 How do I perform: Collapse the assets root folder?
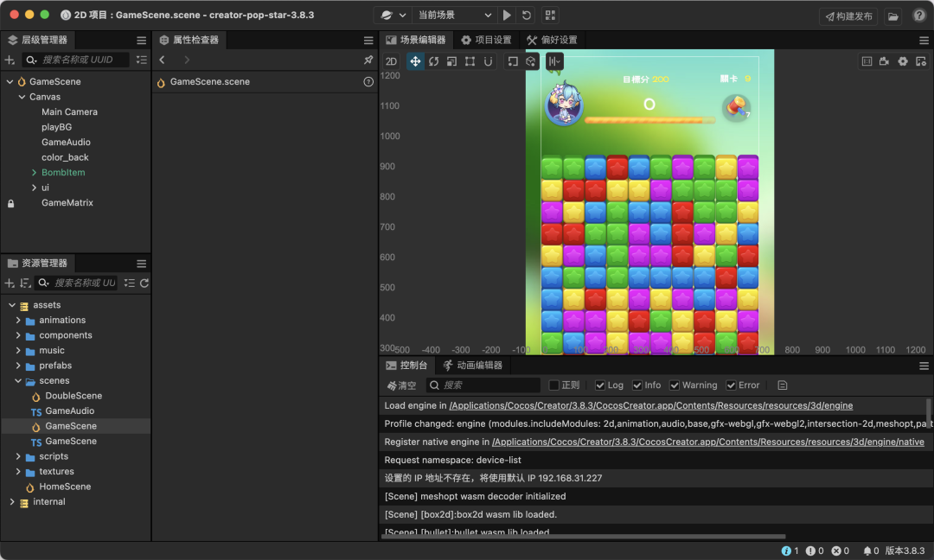point(12,305)
